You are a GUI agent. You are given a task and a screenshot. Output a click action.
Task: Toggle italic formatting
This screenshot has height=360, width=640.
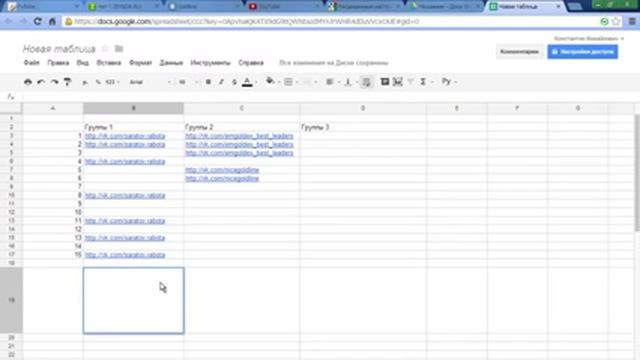click(x=221, y=82)
